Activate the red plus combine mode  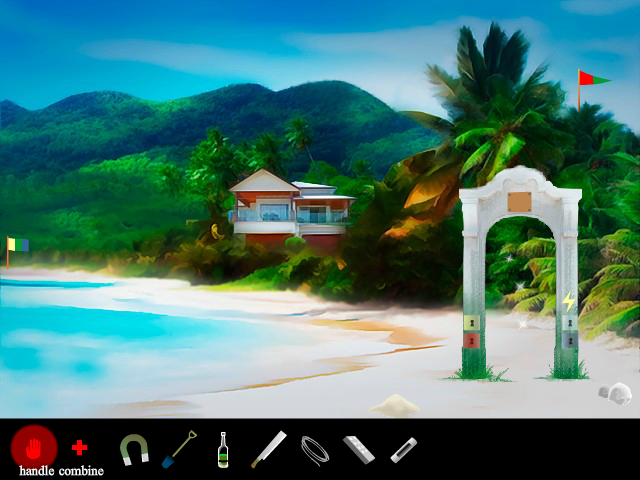coord(80,447)
